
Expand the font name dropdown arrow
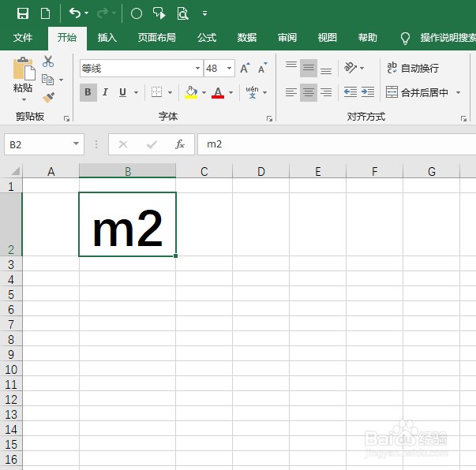(197, 68)
